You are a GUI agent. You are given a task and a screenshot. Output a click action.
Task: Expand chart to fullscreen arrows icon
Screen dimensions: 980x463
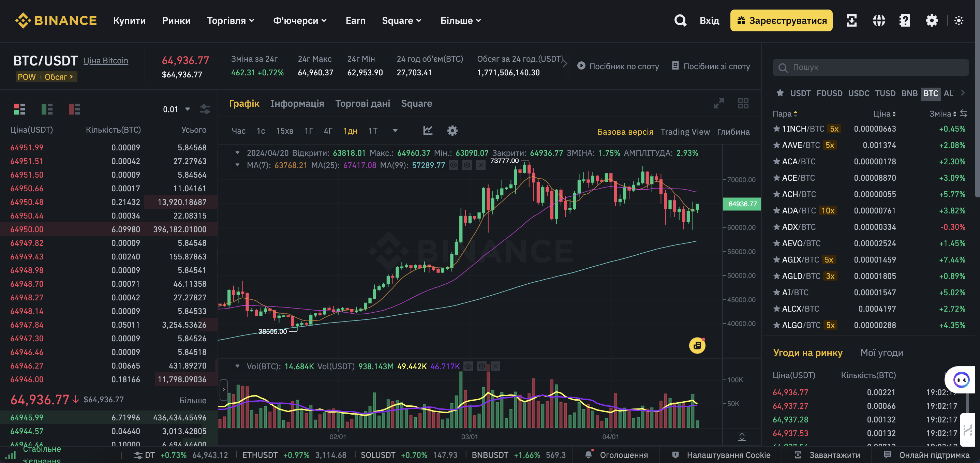click(x=719, y=103)
